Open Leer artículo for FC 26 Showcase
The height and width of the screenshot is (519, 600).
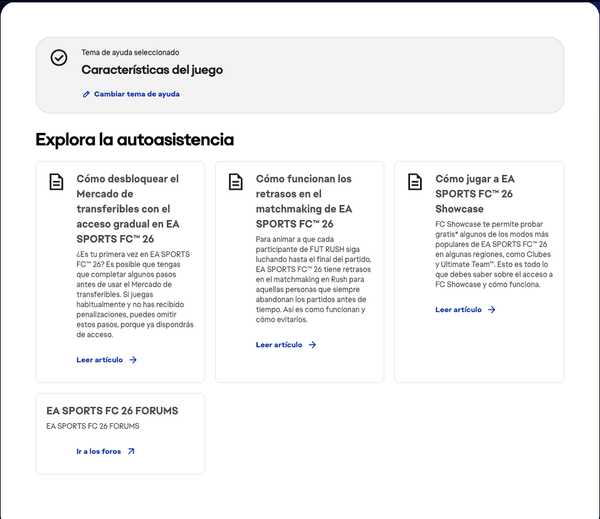[458, 310]
